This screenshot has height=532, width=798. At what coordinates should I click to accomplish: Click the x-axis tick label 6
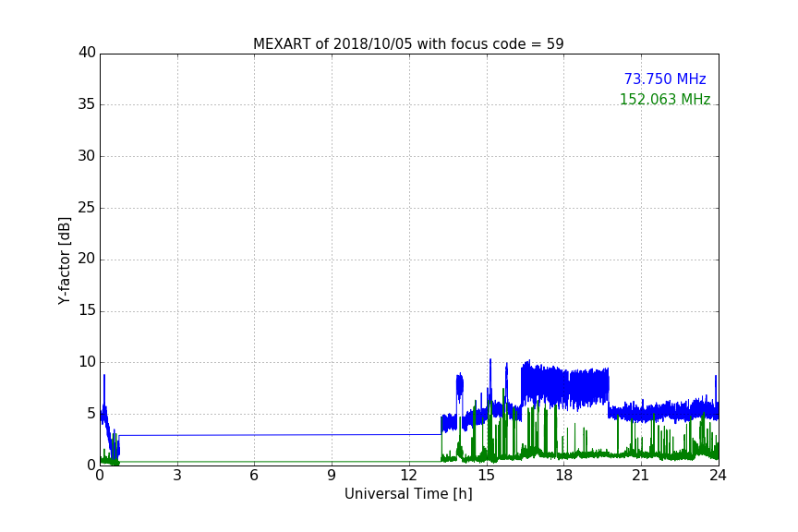[255, 476]
